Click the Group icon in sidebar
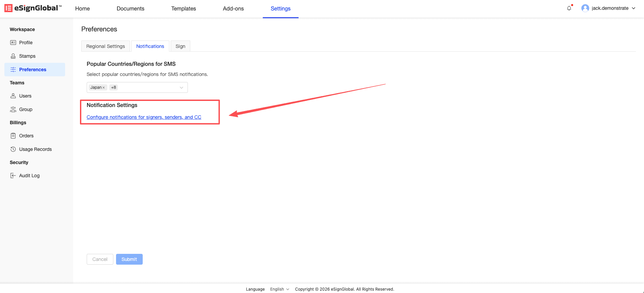Screen dimensions: 644x293 click(x=13, y=109)
